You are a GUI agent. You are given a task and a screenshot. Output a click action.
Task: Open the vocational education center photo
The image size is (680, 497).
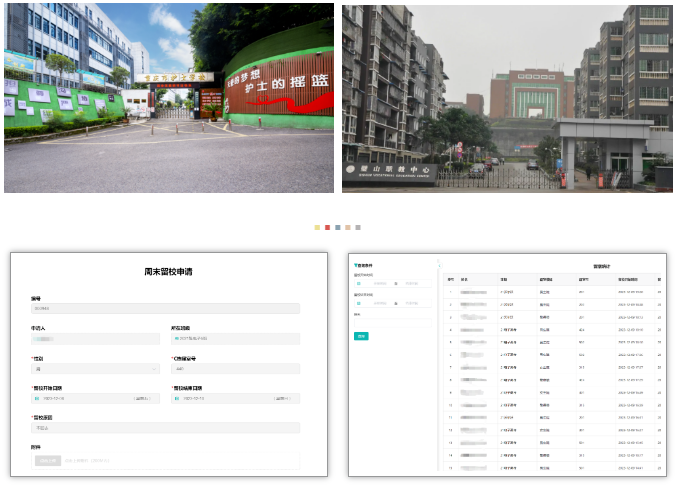point(506,97)
